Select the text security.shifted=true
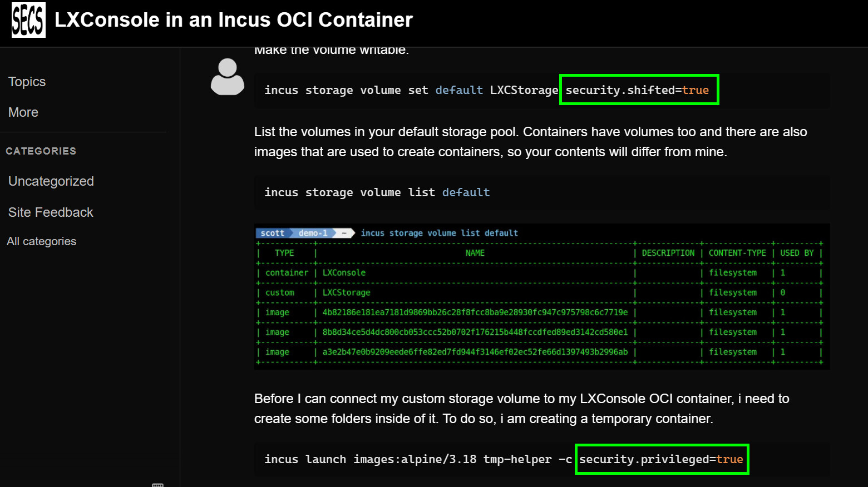The image size is (868, 487). click(x=638, y=90)
